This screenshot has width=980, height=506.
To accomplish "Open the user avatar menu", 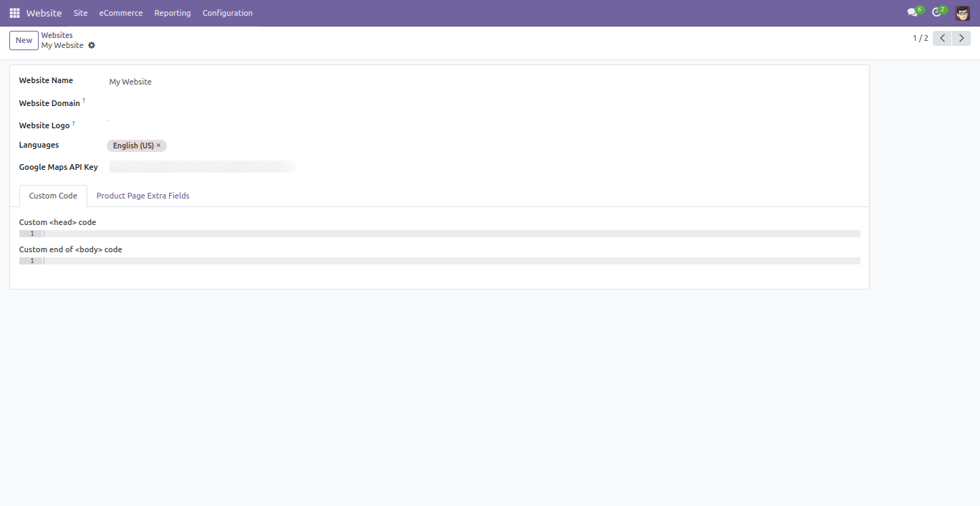I will coord(962,13).
